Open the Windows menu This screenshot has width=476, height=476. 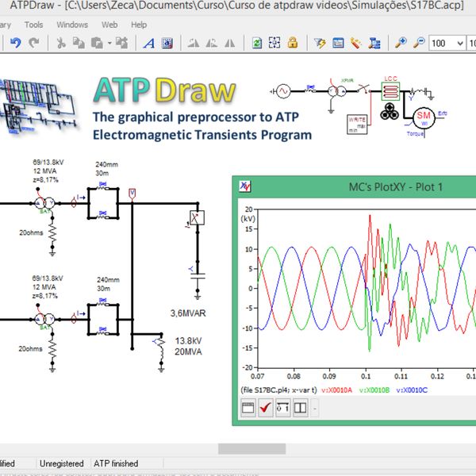[72, 25]
